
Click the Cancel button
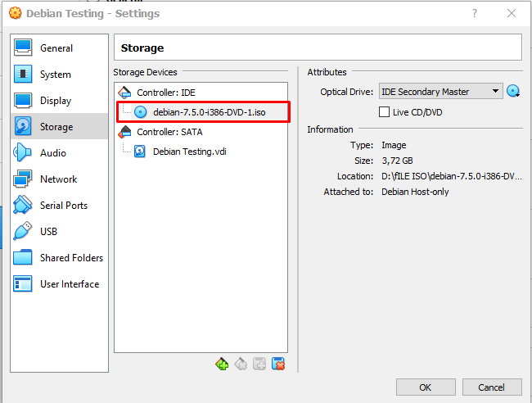coord(492,387)
